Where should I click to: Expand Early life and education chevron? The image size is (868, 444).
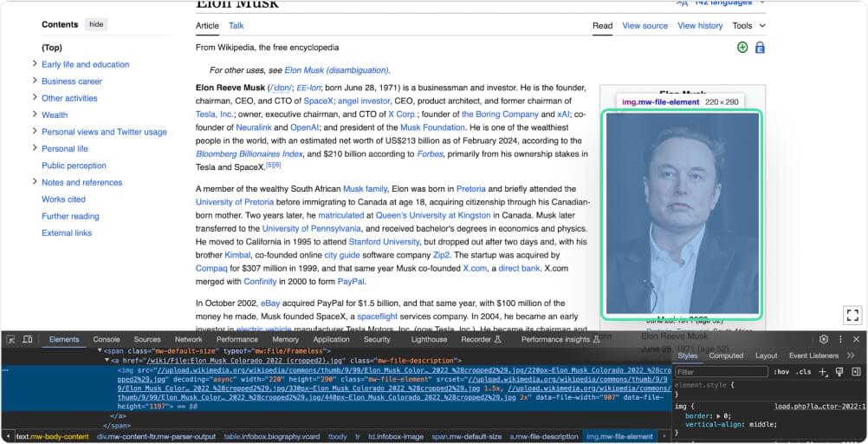35,64
